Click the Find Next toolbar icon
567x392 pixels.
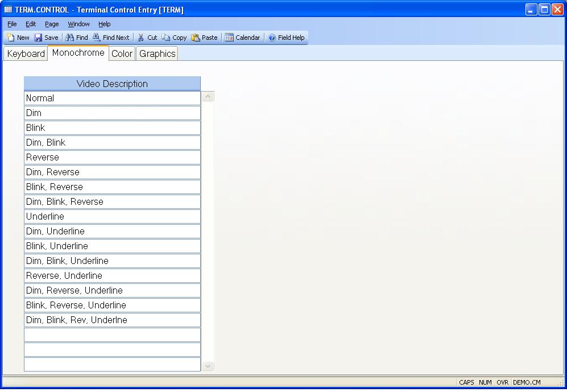[97, 38]
